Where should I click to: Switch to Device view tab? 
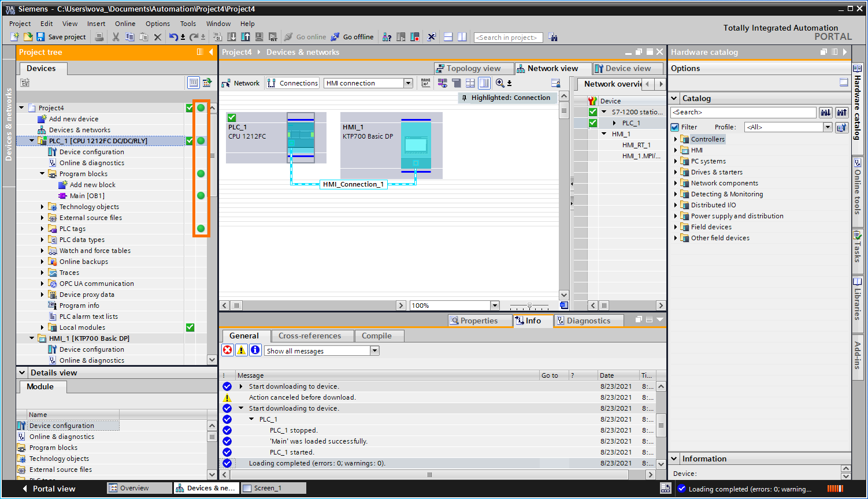pos(628,68)
